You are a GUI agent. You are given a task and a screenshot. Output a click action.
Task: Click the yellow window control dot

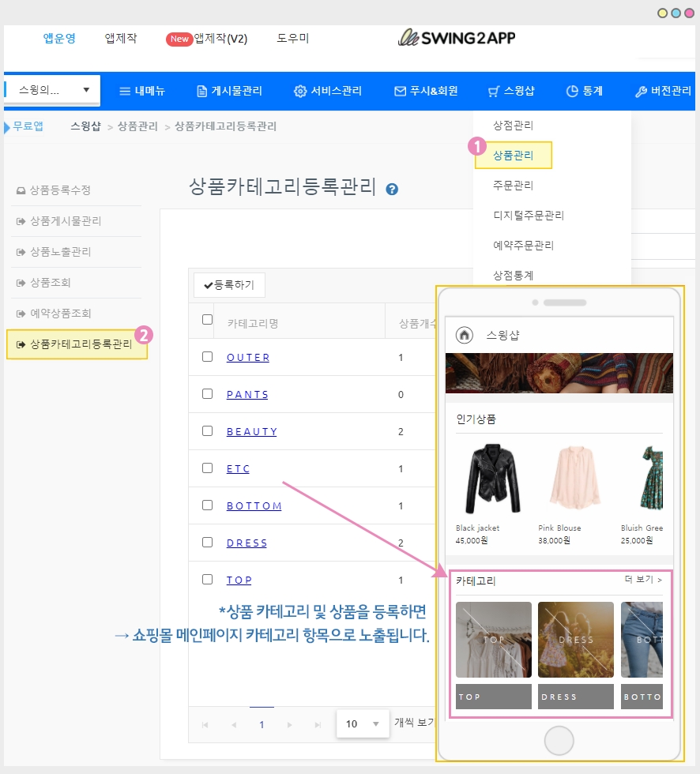point(663,13)
